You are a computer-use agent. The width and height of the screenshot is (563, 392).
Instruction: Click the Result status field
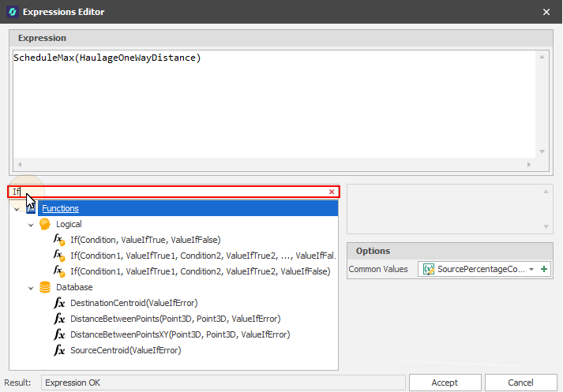click(223, 383)
